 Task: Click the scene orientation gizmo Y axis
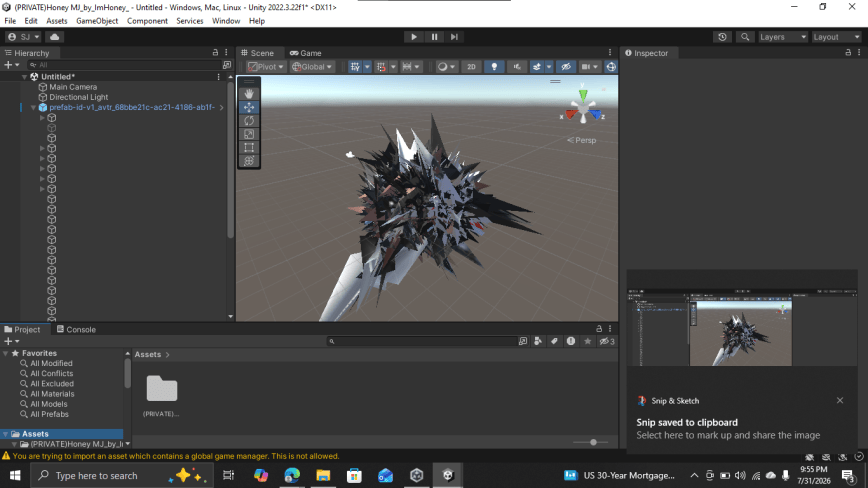tap(583, 95)
